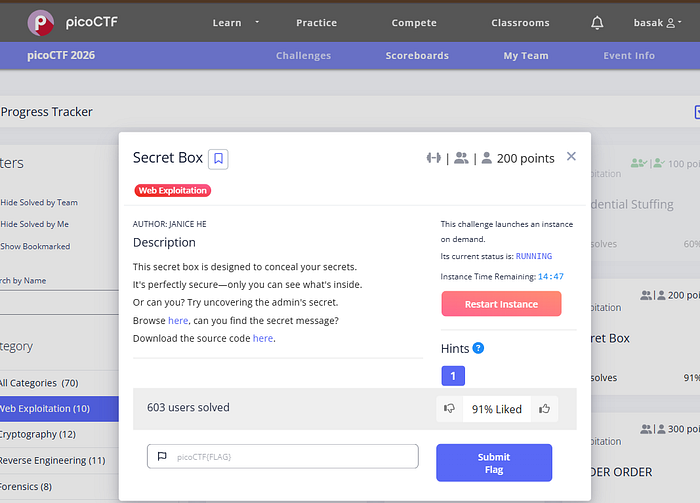This screenshot has height=503, width=700.
Task: Select Reverse Engineering (11) category filter
Action: coord(59,460)
